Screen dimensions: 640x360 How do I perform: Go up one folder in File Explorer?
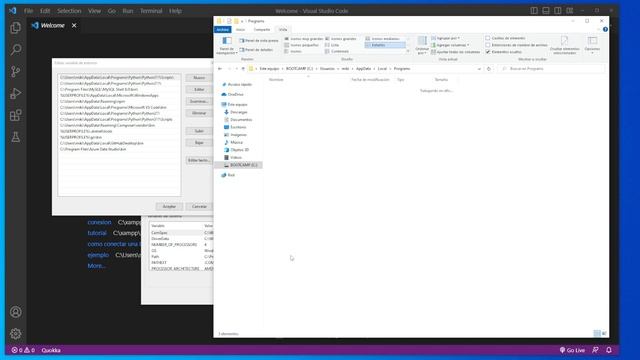click(x=243, y=69)
